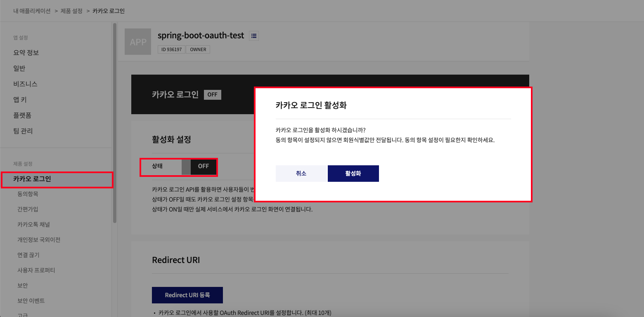Screen dimensions: 644x317
Task: Open the 간편가입 submenu item
Action: point(28,209)
